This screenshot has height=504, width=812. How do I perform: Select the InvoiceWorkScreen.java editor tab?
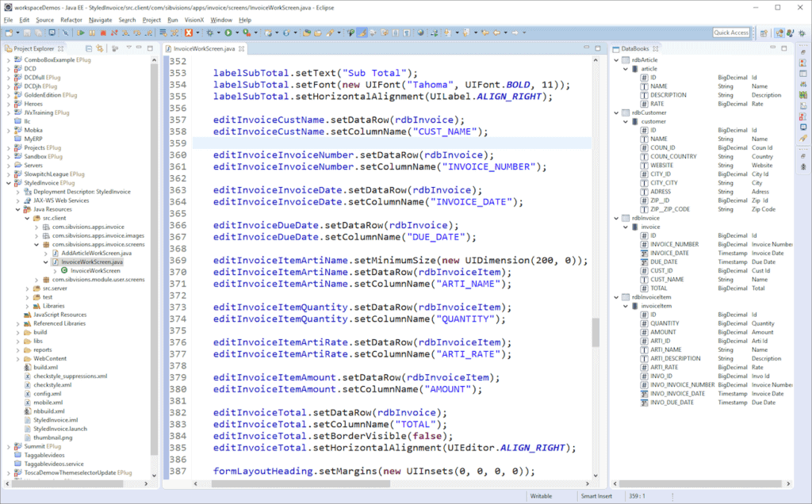tap(204, 48)
